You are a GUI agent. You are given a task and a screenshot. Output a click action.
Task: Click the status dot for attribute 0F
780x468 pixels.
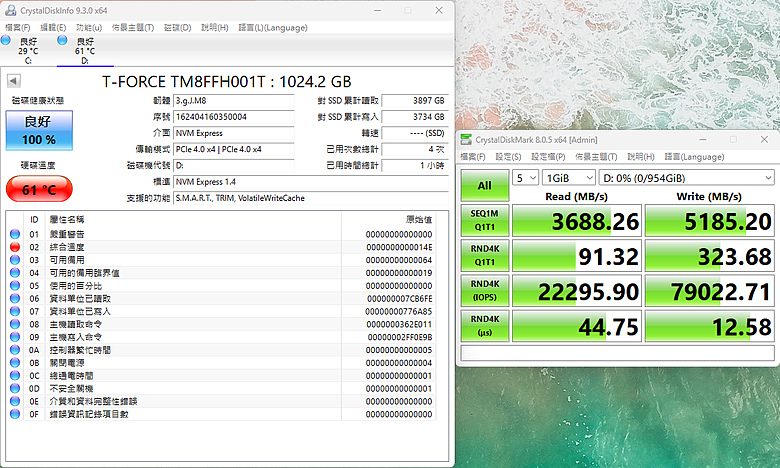[x=15, y=414]
